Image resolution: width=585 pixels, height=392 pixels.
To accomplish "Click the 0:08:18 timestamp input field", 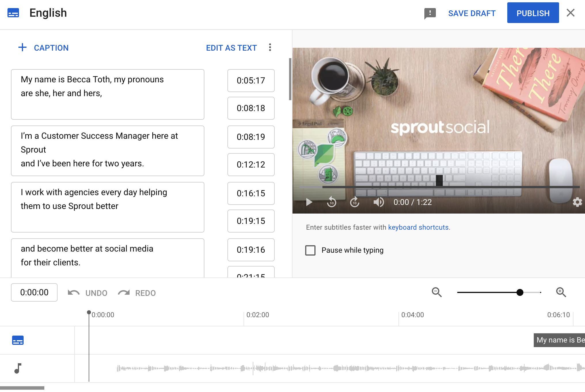I will coord(251,108).
